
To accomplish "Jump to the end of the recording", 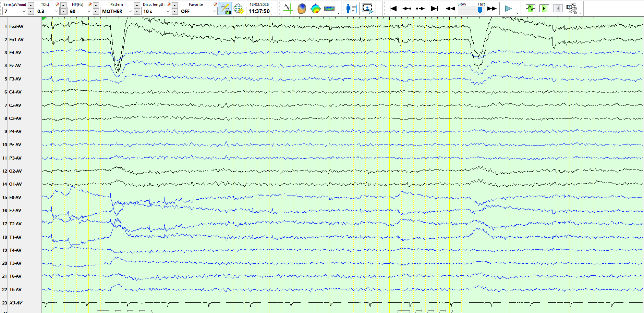I will [x=434, y=9].
